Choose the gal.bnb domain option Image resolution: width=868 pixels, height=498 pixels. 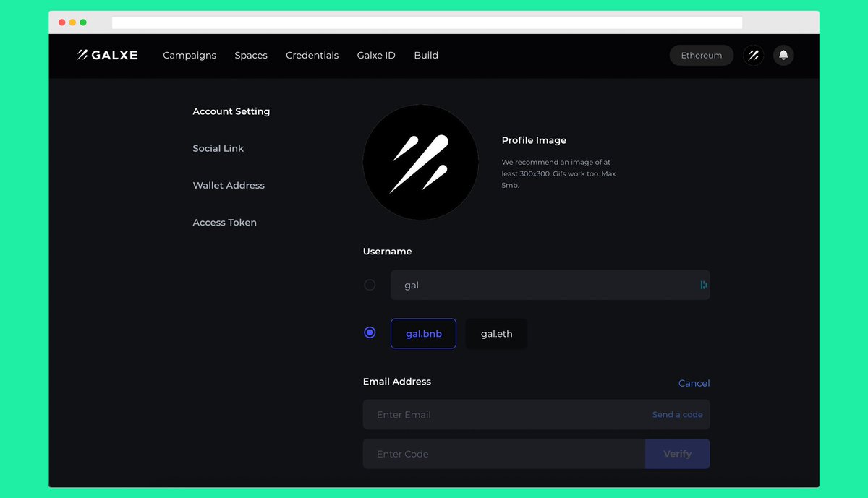(x=423, y=333)
